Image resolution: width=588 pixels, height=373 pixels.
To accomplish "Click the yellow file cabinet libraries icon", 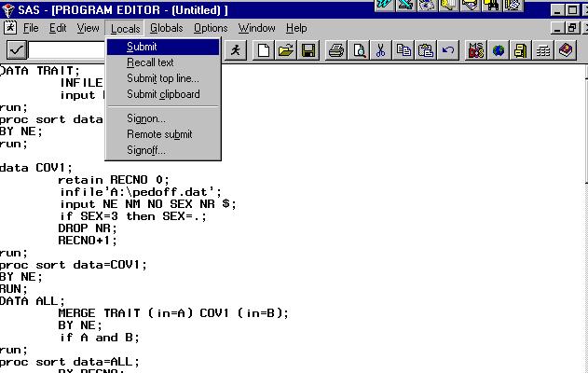I will coord(521,50).
